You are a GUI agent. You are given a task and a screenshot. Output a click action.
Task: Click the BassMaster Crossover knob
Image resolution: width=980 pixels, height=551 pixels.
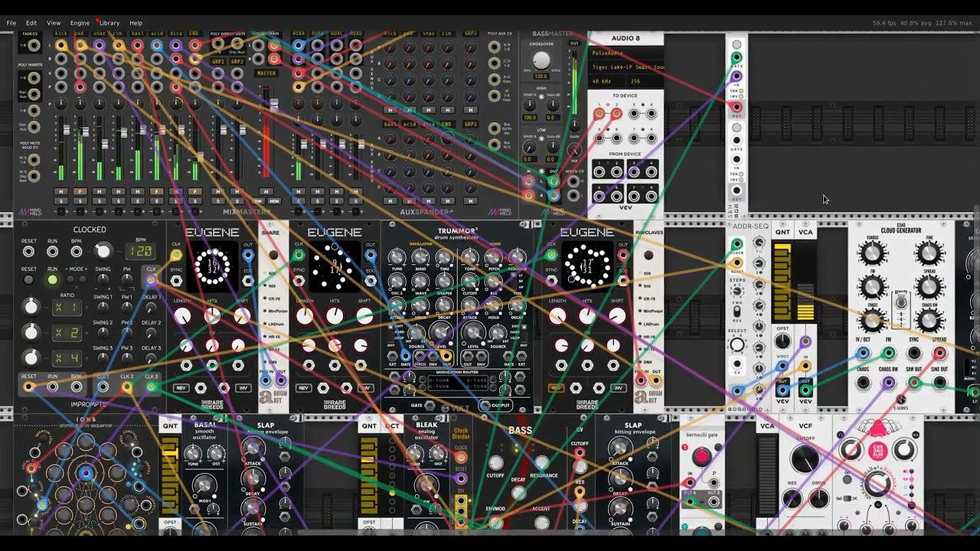pyautogui.click(x=541, y=60)
